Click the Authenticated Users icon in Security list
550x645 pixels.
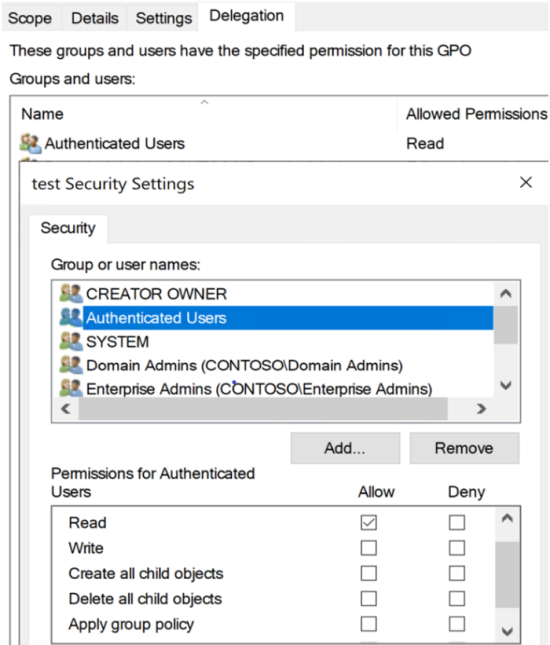click(71, 318)
